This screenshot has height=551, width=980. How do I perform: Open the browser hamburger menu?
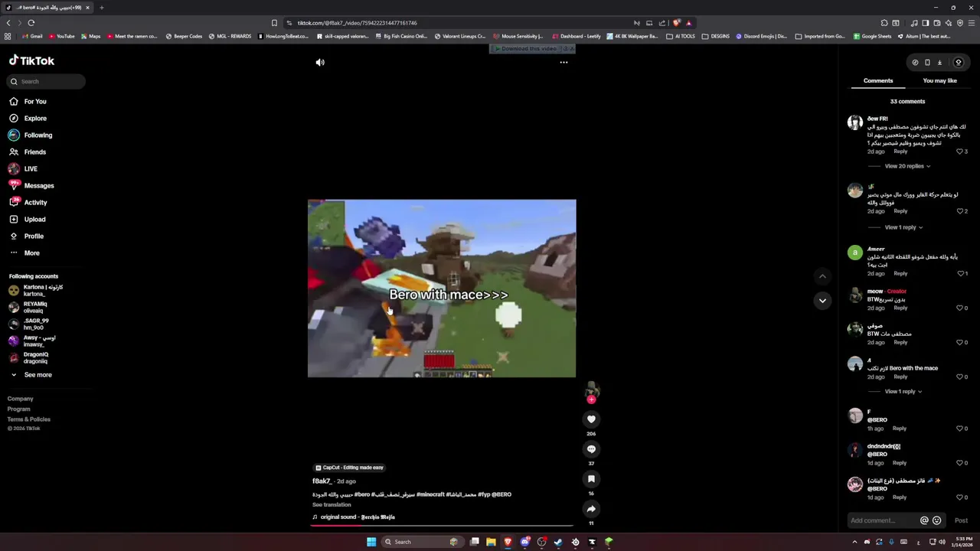971,23
